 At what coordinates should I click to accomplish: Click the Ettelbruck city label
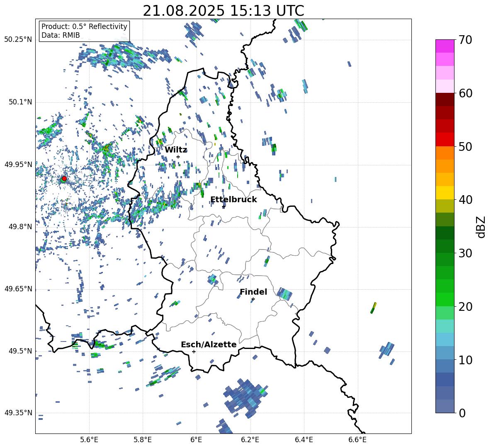tap(233, 200)
